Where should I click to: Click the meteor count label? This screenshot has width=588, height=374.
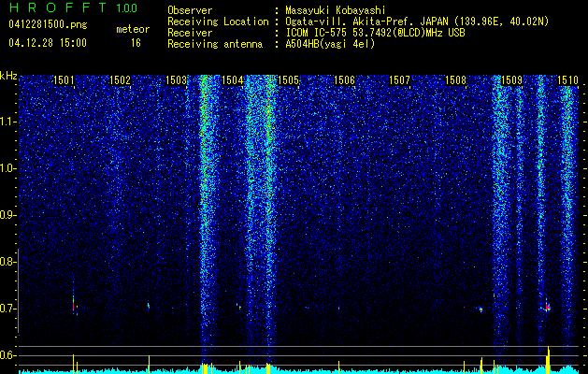tap(133, 29)
